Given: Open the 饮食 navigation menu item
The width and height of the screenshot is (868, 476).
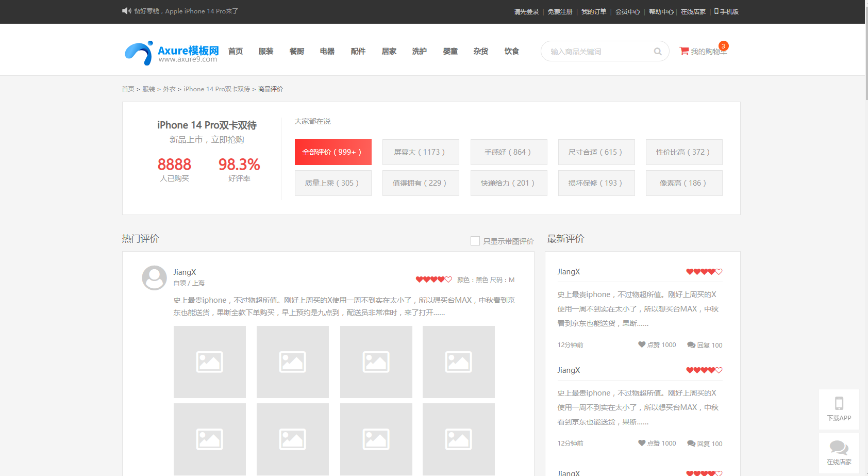Looking at the screenshot, I should (x=512, y=51).
